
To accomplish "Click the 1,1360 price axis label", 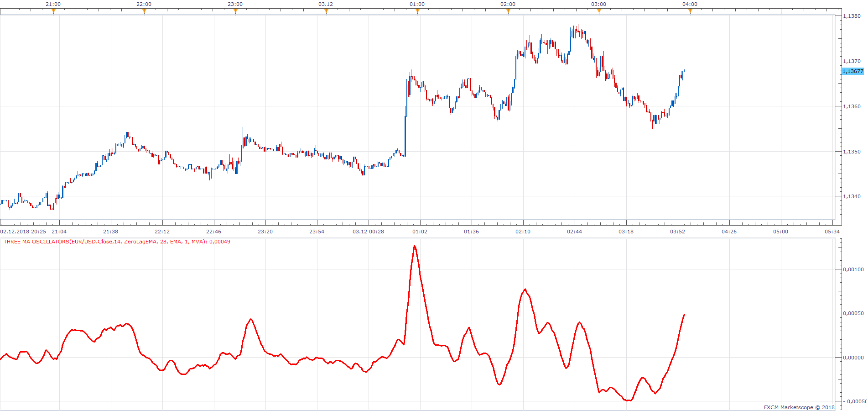I will [x=852, y=106].
